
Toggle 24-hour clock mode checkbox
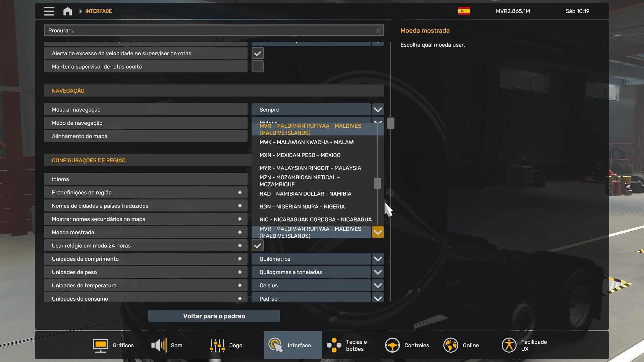[257, 246]
